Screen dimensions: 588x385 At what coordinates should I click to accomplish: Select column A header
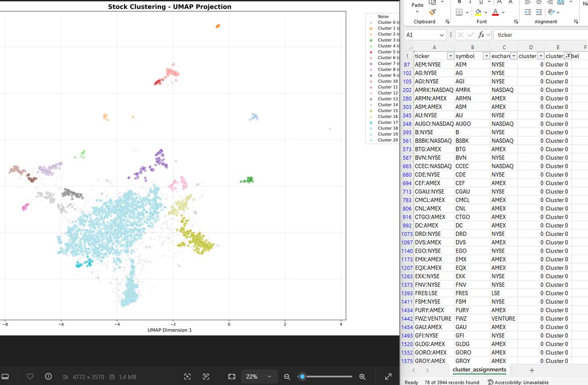434,47
